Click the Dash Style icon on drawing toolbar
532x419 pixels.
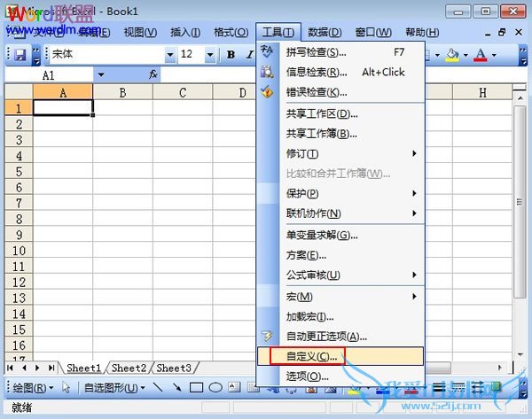pyautogui.click(x=458, y=387)
